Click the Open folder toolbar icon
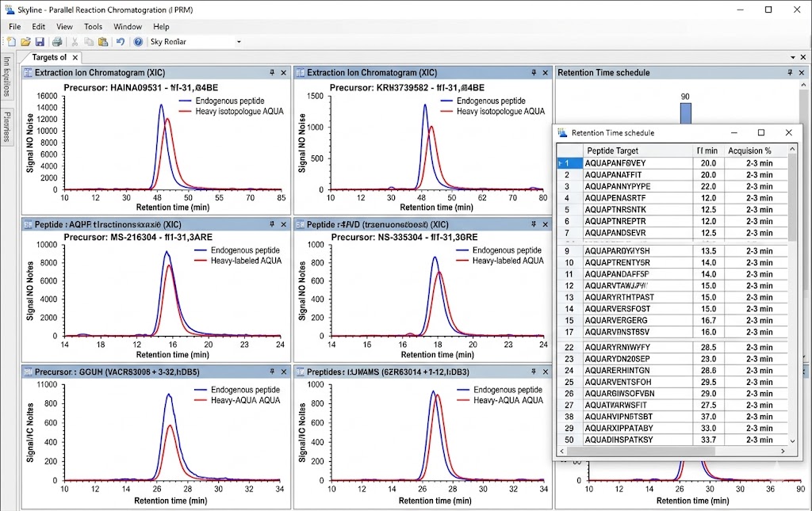This screenshot has height=511, width=812. (25, 42)
